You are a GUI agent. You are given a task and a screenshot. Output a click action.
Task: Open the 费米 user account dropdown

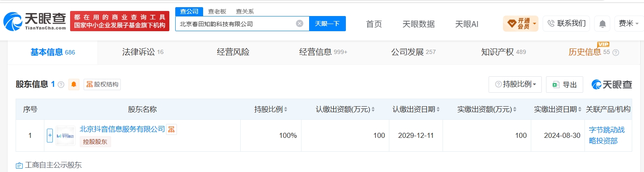tap(628, 24)
